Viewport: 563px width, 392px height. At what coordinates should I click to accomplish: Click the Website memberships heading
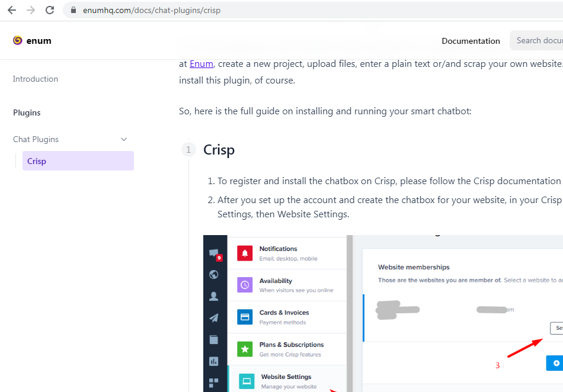(x=414, y=267)
